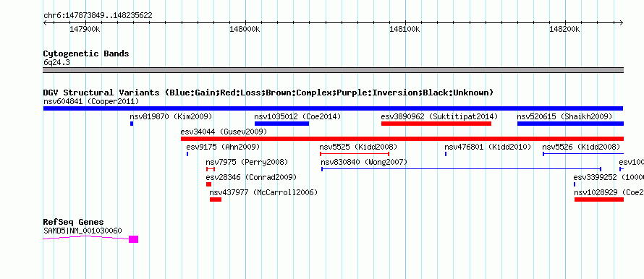Click the nsv520615 Shaikh2009 blue bar

pyautogui.click(x=570, y=124)
